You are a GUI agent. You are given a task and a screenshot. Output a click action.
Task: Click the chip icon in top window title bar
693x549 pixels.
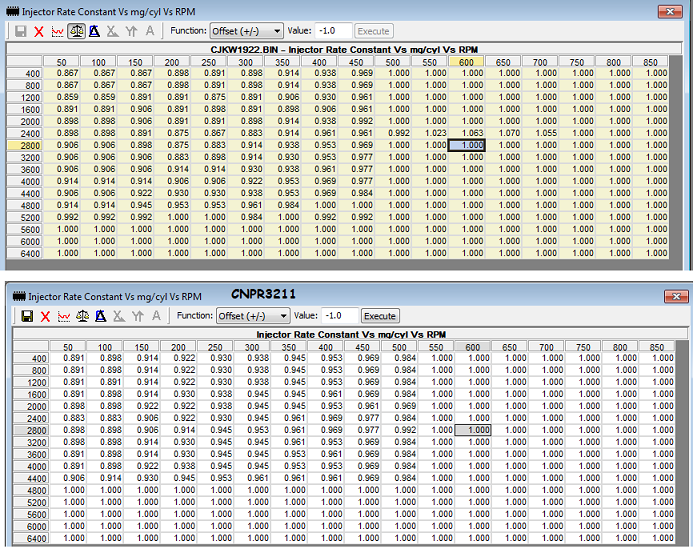point(12,11)
